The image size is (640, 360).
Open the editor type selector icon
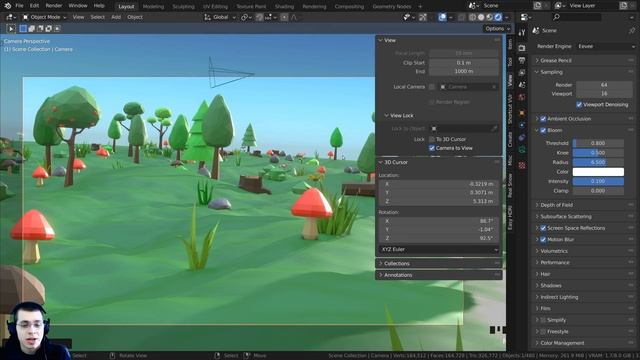tap(10, 17)
